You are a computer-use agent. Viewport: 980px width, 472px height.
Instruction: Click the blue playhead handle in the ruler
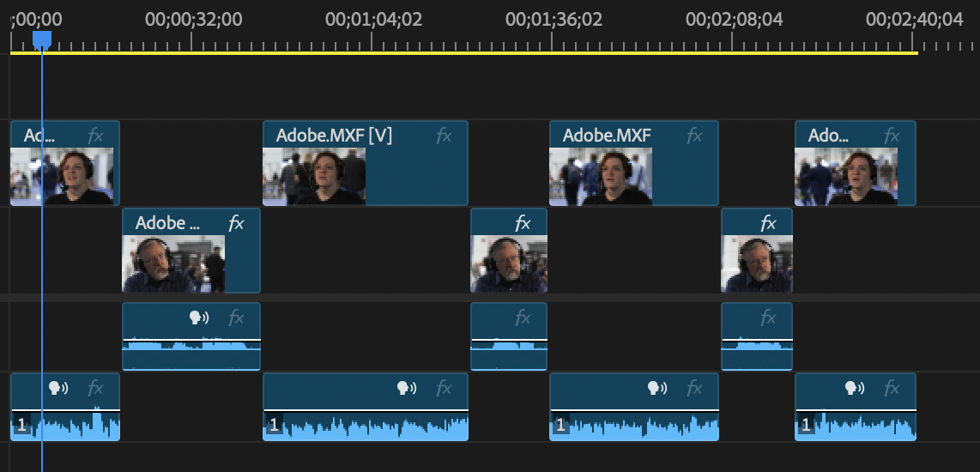pos(41,39)
